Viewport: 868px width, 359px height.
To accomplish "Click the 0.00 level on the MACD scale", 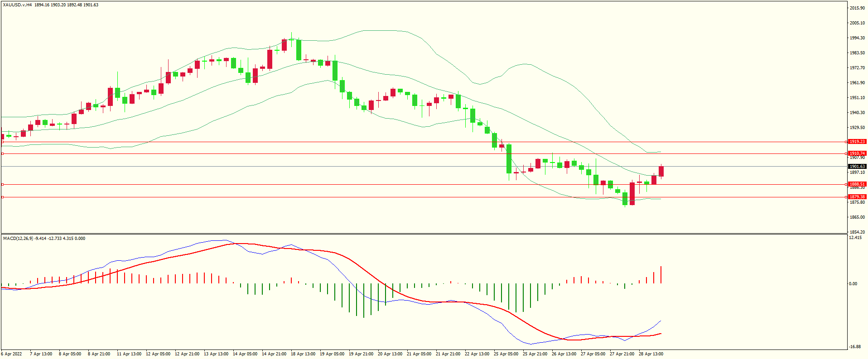I will [x=853, y=284].
